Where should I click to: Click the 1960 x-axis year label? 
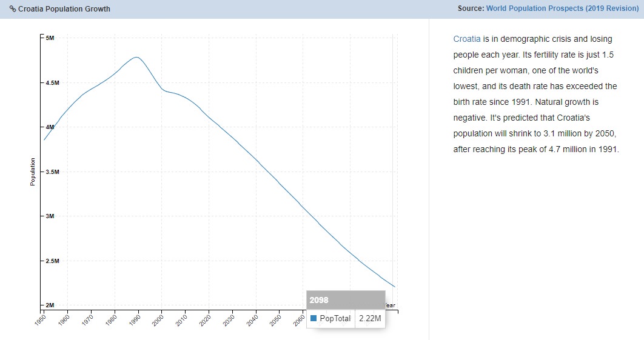(64, 320)
